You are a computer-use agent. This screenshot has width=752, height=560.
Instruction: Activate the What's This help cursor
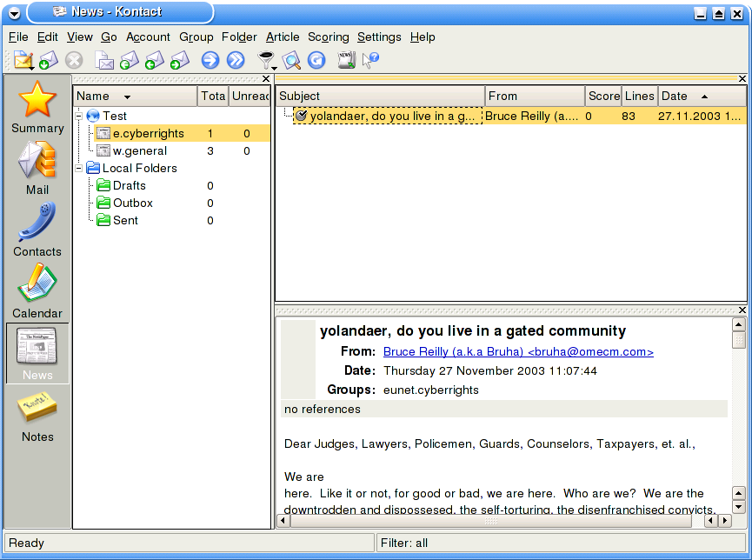pyautogui.click(x=370, y=60)
